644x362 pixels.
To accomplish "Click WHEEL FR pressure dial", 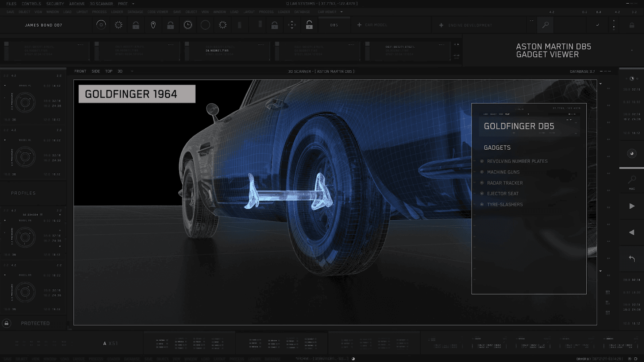I will [x=25, y=238].
